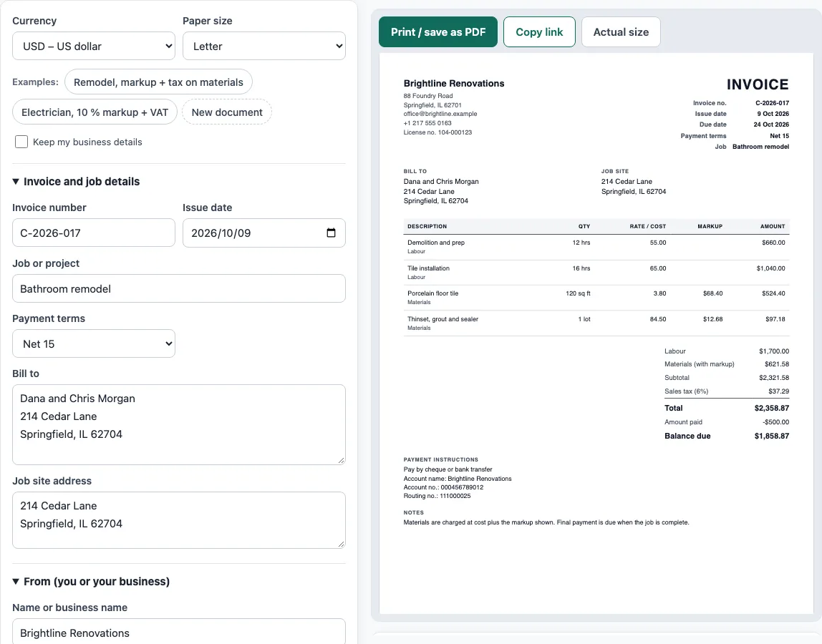This screenshot has height=644, width=822.
Task: Click the PAYMENT INSTRUCTIONS heading
Action: tap(441, 459)
